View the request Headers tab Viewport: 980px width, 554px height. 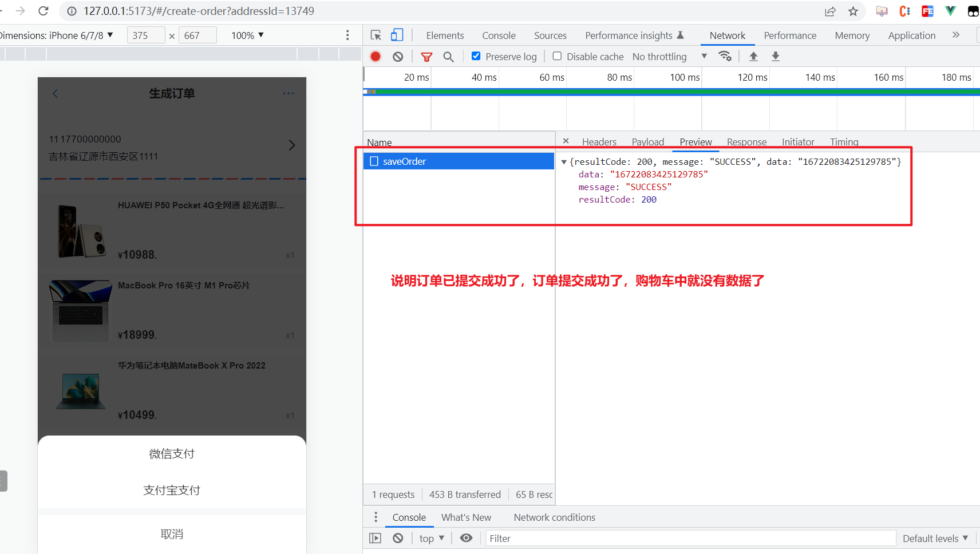click(x=599, y=142)
